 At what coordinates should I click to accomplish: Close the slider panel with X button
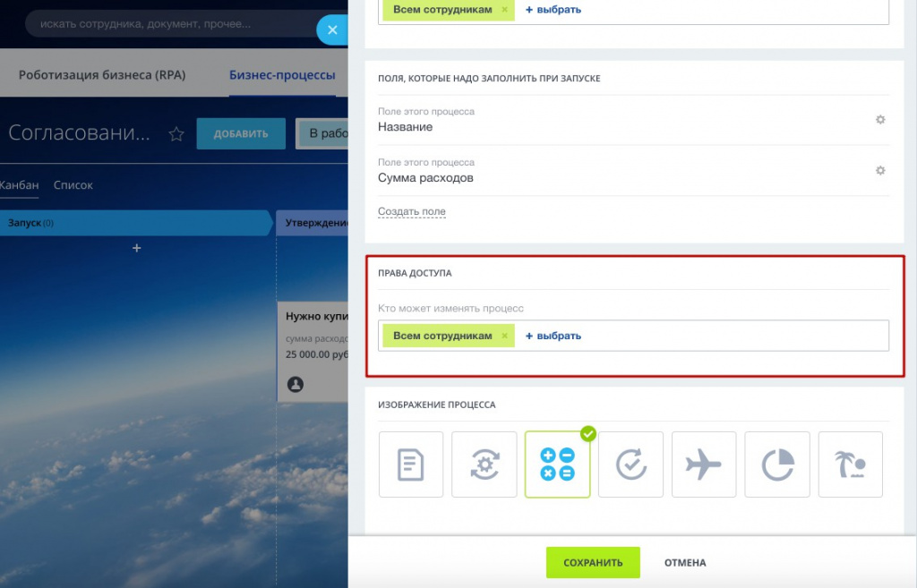pos(331,30)
